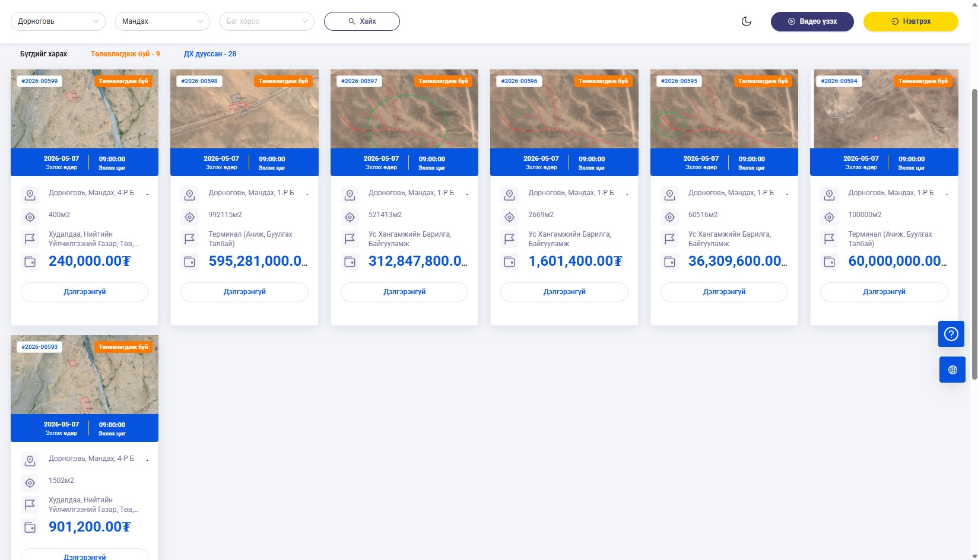Image resolution: width=978 pixels, height=560 pixels.
Task: Click the Хайх search button
Action: click(x=362, y=21)
